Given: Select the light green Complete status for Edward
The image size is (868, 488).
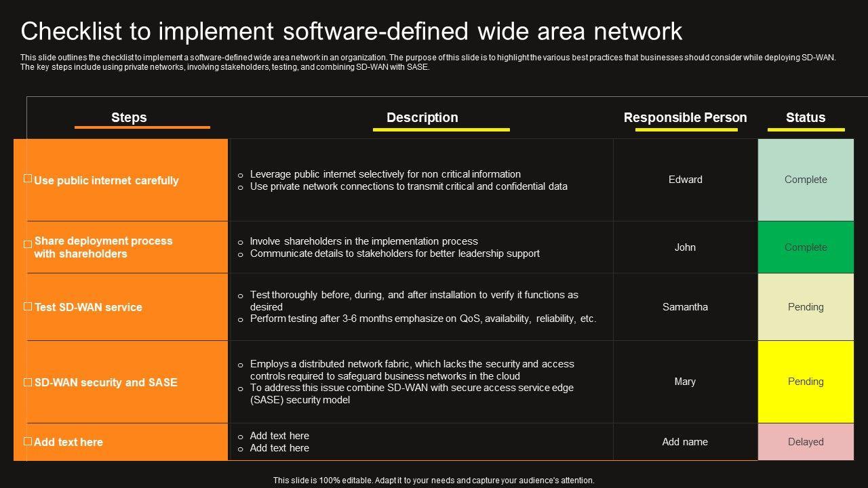Looking at the screenshot, I should click(806, 180).
